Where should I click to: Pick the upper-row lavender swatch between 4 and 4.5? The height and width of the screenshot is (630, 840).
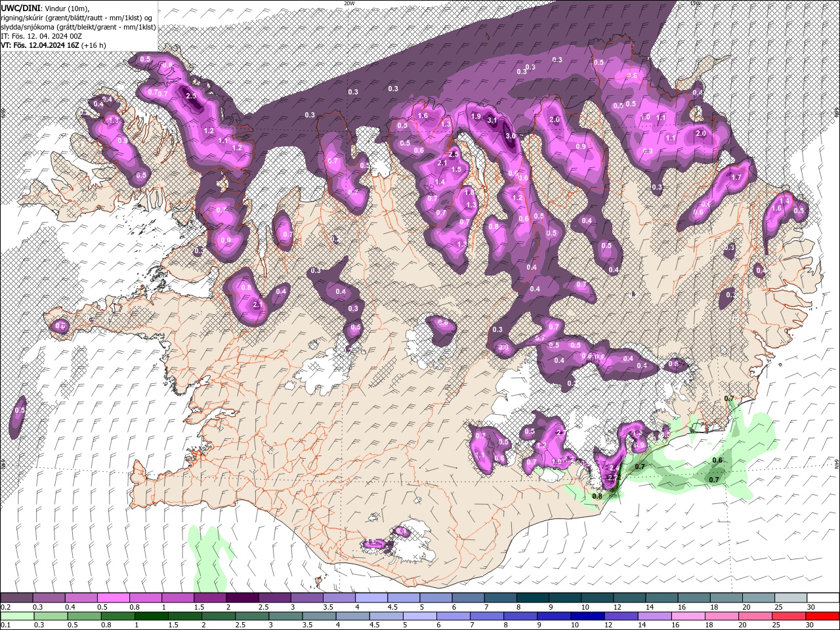click(x=371, y=598)
